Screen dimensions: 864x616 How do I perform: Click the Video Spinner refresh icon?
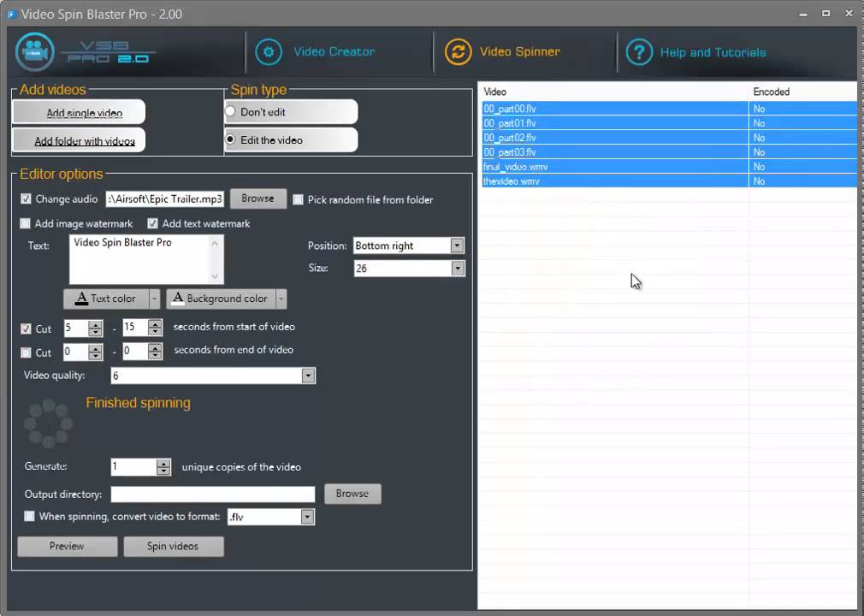pos(458,52)
